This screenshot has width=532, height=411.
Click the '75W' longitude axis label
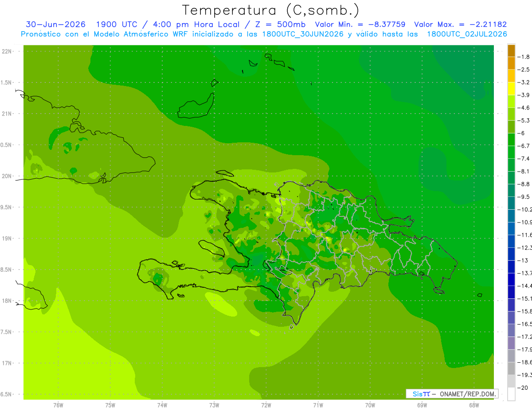click(110, 405)
